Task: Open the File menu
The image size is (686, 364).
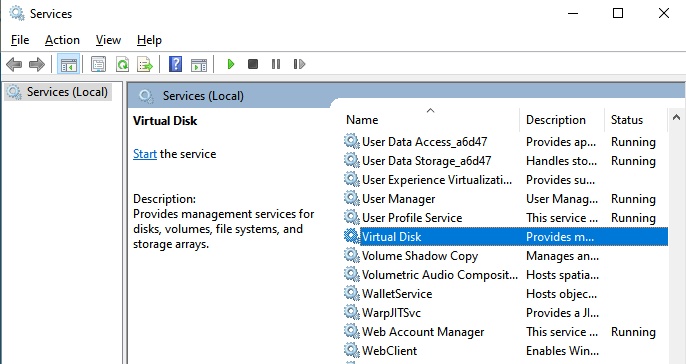Action: point(20,40)
